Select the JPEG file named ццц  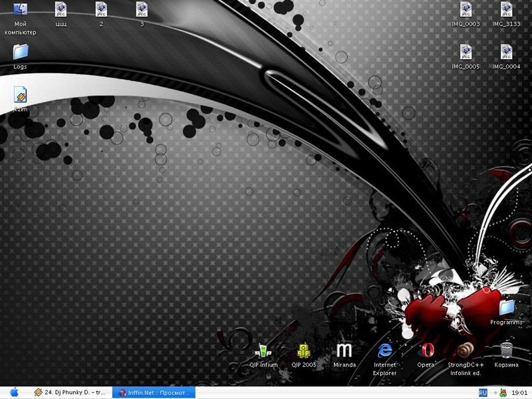tap(61, 10)
